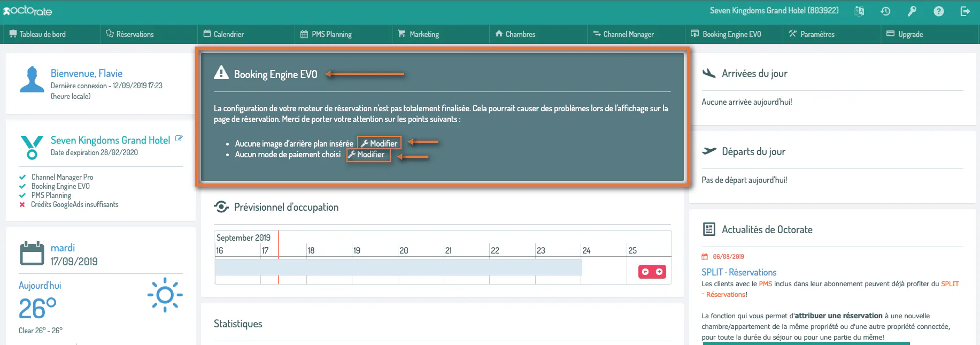Click the calendar icon beside mardi

click(x=32, y=254)
